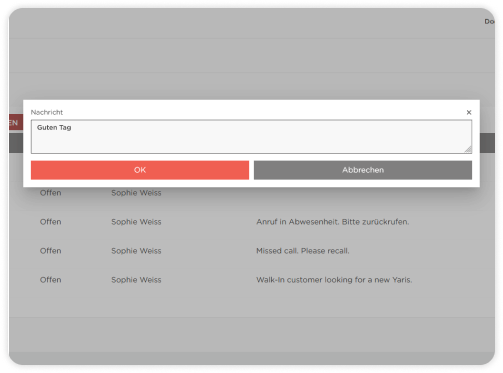The width and height of the screenshot is (503, 373).
Task: Confirm the message with OK button
Action: (x=140, y=170)
